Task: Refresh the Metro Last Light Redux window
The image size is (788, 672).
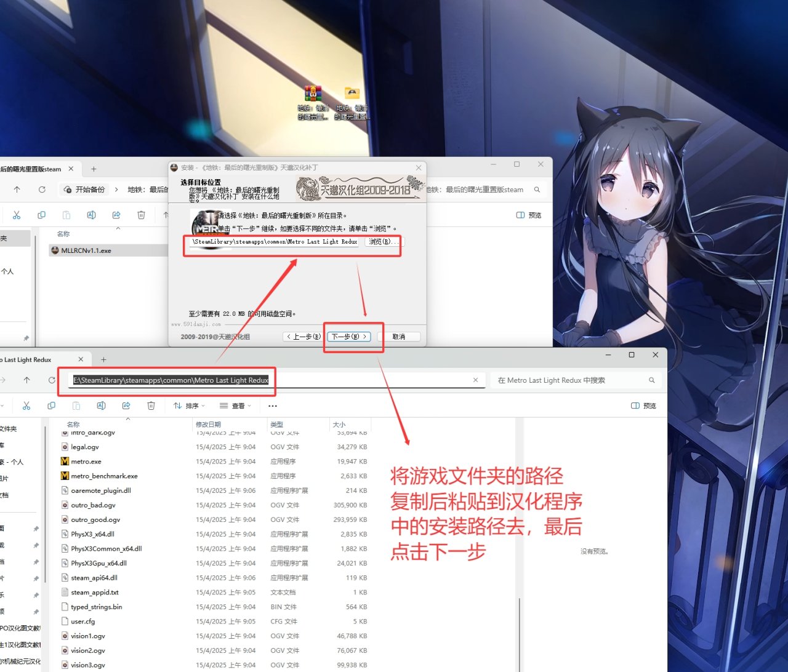Action: click(x=52, y=380)
